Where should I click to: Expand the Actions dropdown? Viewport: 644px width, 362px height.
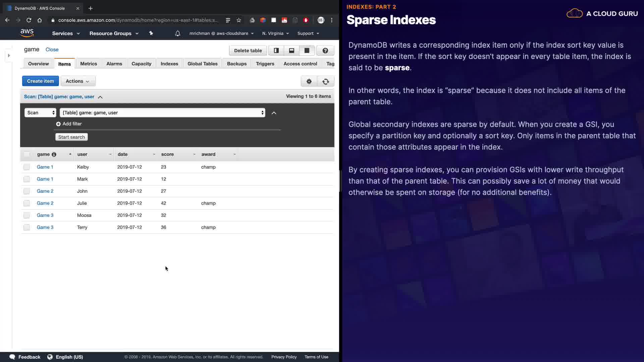tap(78, 81)
